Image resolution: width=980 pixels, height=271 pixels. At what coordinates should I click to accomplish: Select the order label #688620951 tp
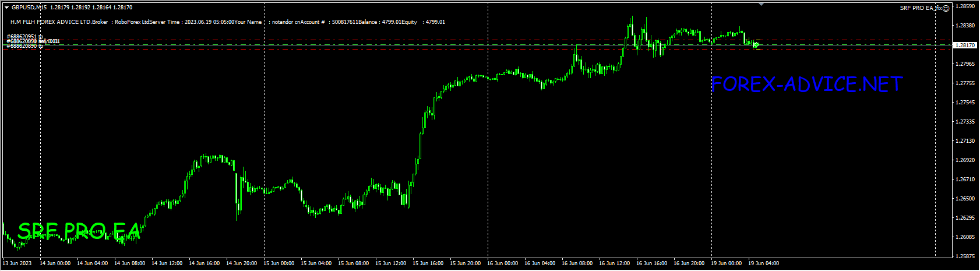click(24, 37)
